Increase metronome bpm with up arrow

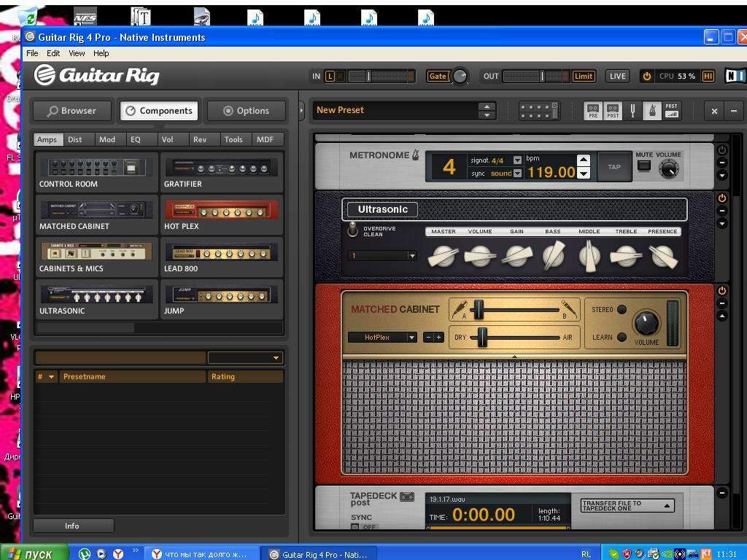584,160
